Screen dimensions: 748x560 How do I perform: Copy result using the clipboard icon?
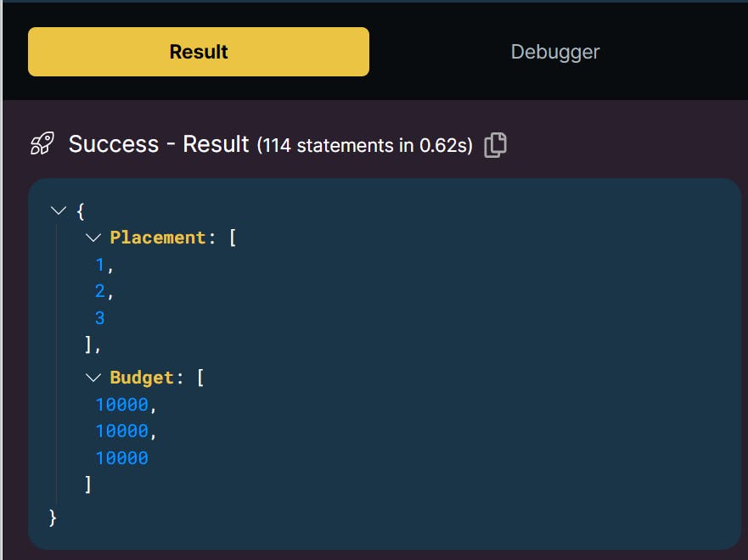[495, 145]
